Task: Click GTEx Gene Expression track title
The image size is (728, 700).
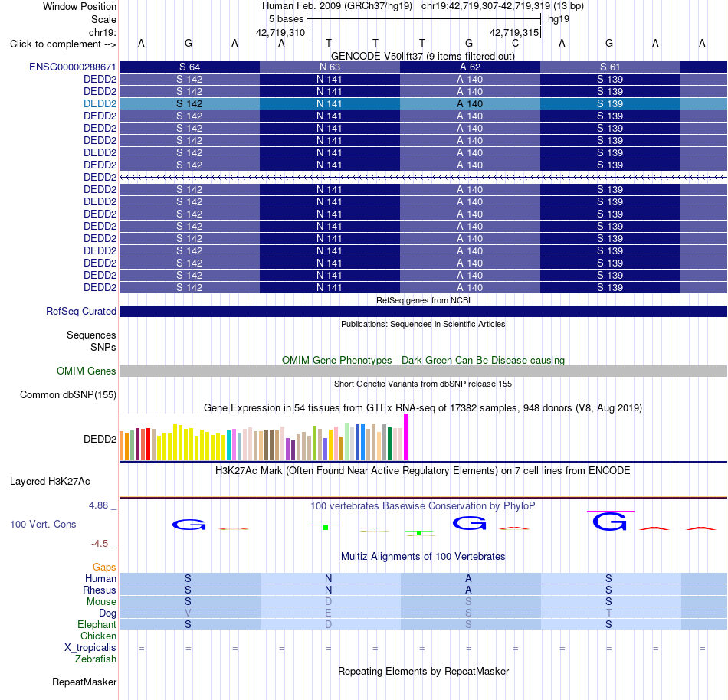Action: pos(423,407)
